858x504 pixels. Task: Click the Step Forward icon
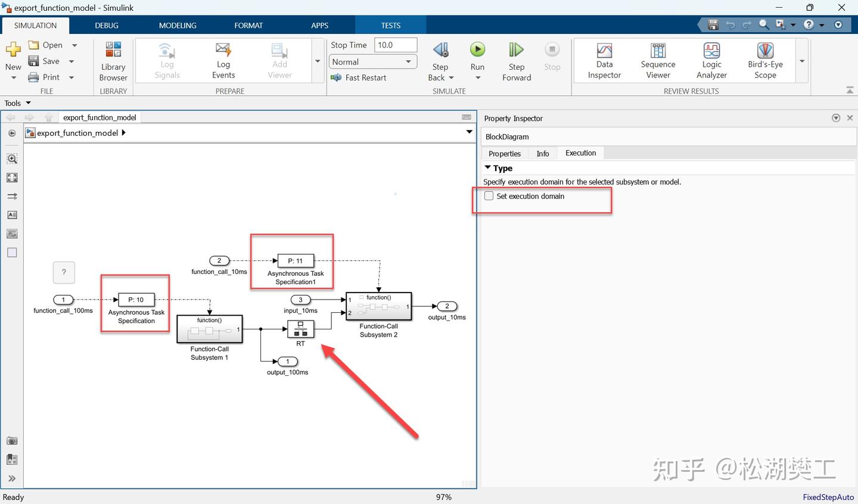516,49
